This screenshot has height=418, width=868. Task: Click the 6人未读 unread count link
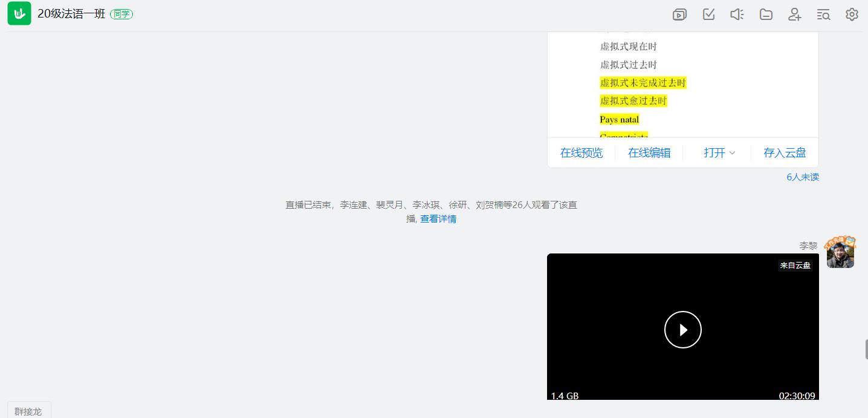802,177
